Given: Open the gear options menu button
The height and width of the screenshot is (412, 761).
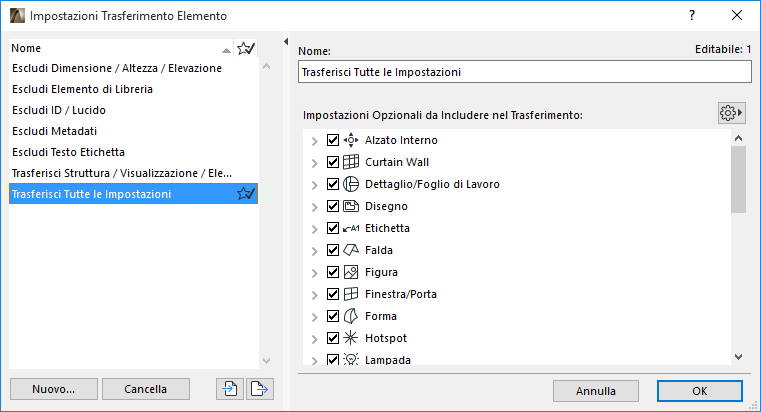Looking at the screenshot, I should point(732,113).
